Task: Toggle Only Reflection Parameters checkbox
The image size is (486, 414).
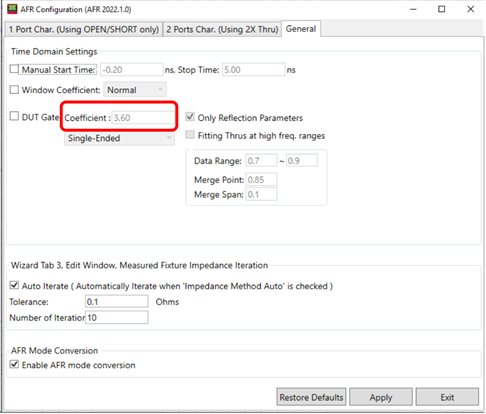Action: pyautogui.click(x=190, y=117)
